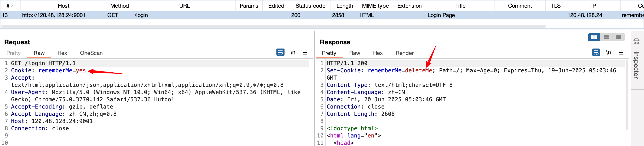644x146 pixels.
Task: Toggle the \n non-printable characters button in Request
Action: click(x=293, y=53)
